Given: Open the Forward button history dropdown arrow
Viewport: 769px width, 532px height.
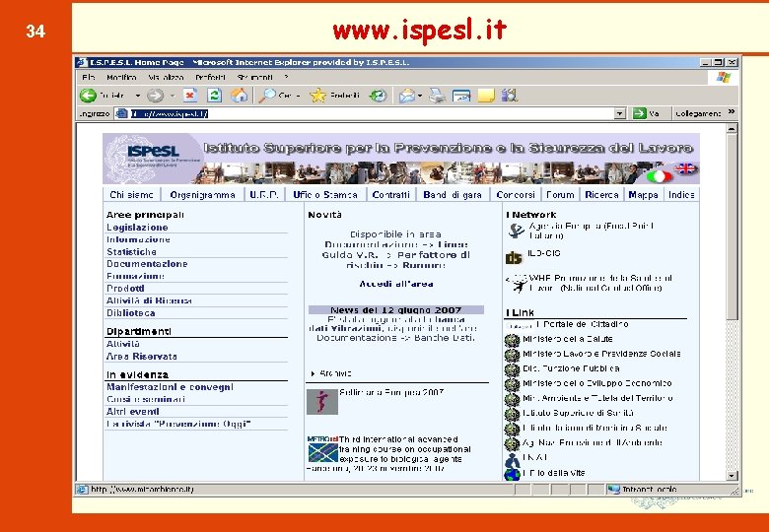Looking at the screenshot, I should (173, 96).
